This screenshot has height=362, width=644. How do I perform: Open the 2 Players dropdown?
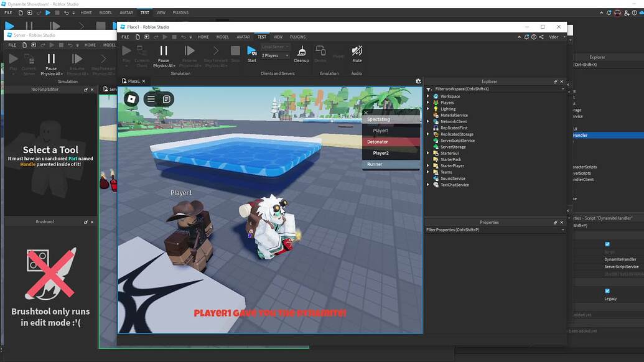[272, 55]
